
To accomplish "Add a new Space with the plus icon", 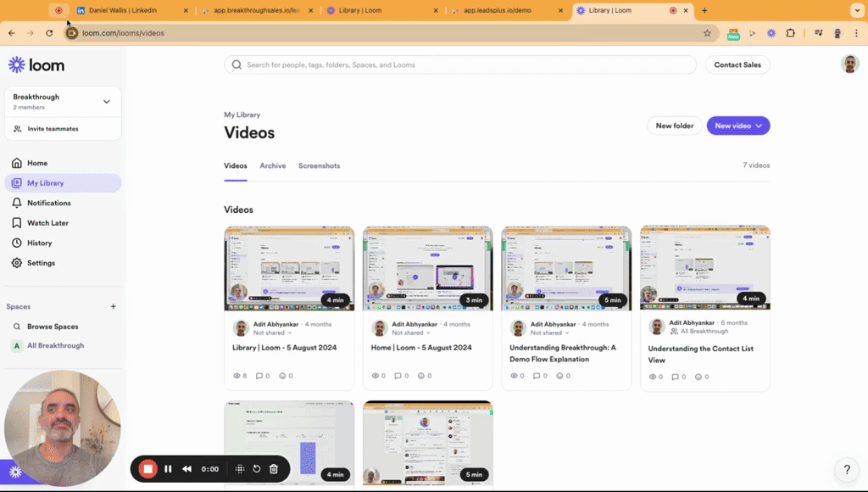I will pyautogui.click(x=113, y=306).
